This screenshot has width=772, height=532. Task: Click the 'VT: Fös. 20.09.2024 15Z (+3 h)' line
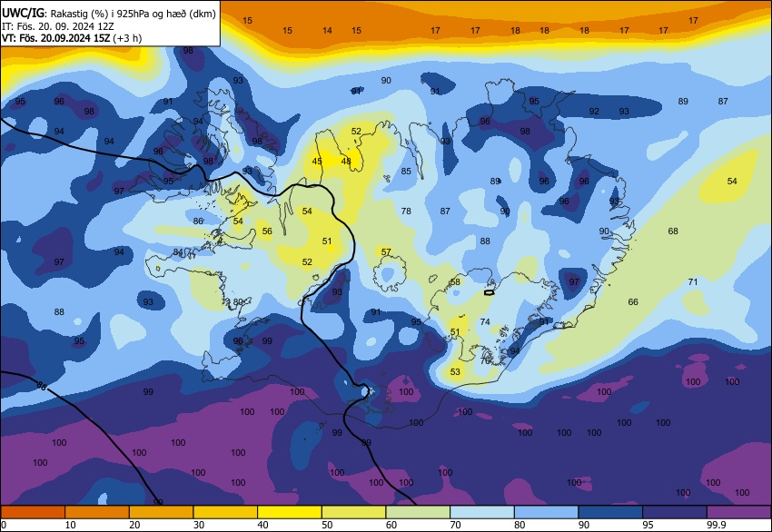[72, 38]
